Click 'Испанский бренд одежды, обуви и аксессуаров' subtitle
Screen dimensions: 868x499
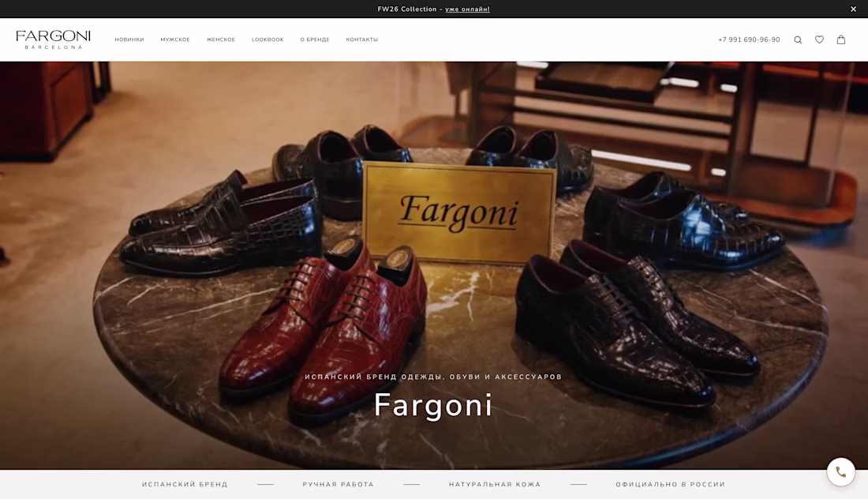click(x=433, y=377)
